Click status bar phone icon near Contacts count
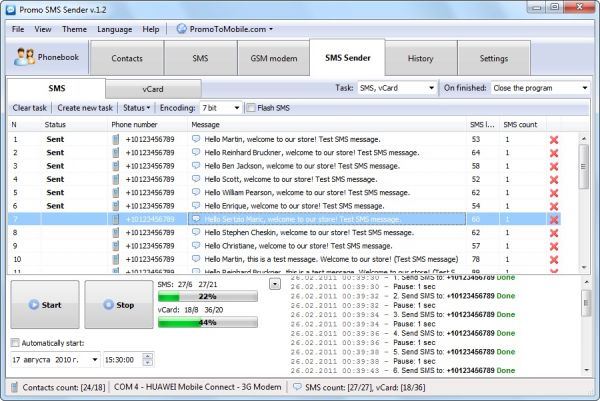This screenshot has width=600, height=401. coord(15,387)
